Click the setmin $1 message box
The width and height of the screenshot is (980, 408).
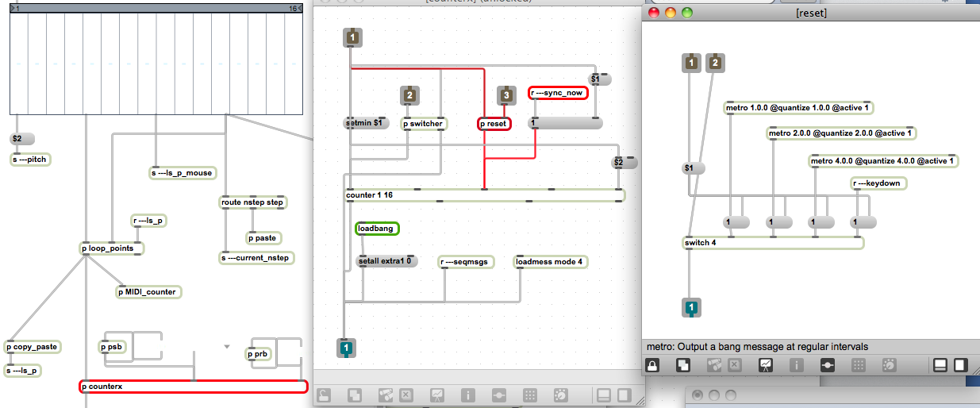(367, 123)
